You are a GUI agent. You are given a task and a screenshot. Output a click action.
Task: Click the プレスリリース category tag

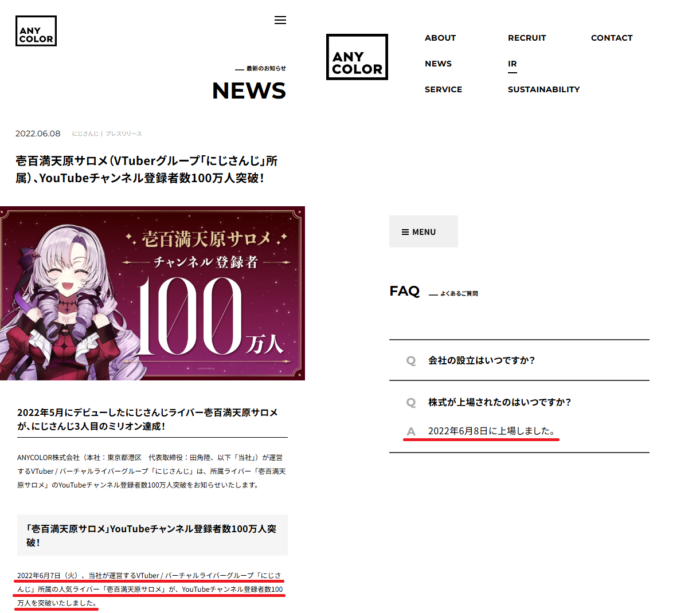124,133
